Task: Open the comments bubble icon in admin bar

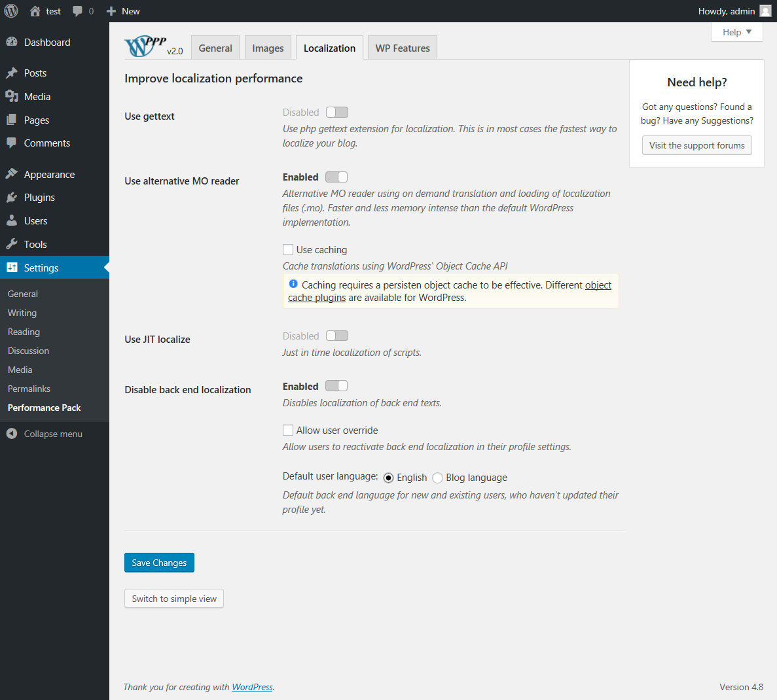Action: 77,11
